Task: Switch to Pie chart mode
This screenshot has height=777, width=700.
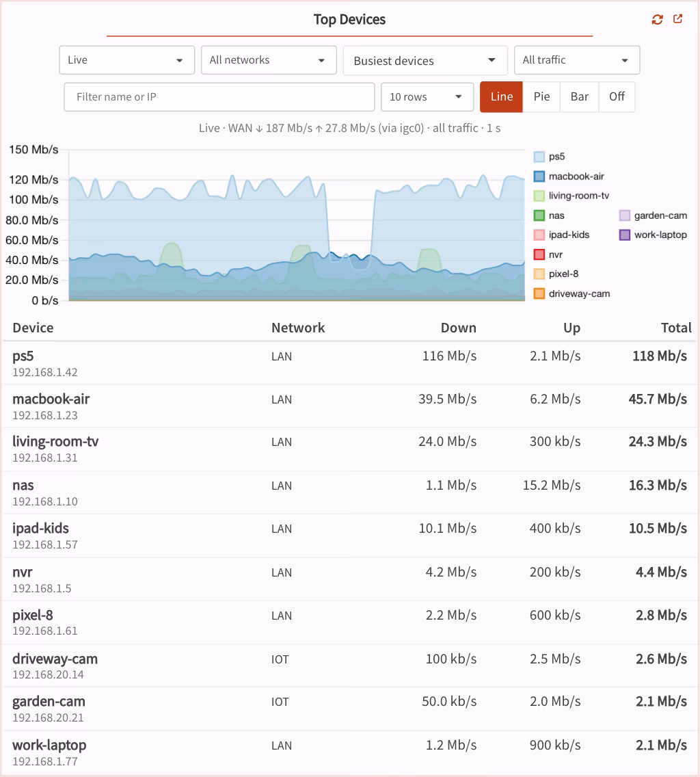Action: (x=541, y=96)
